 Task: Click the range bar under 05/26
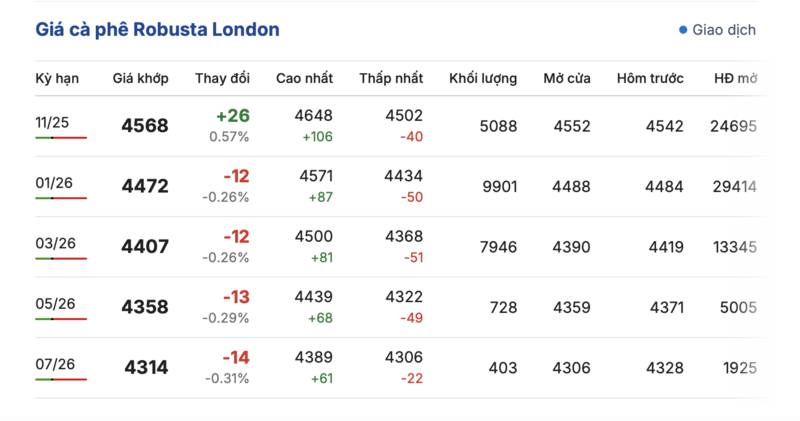(61, 319)
